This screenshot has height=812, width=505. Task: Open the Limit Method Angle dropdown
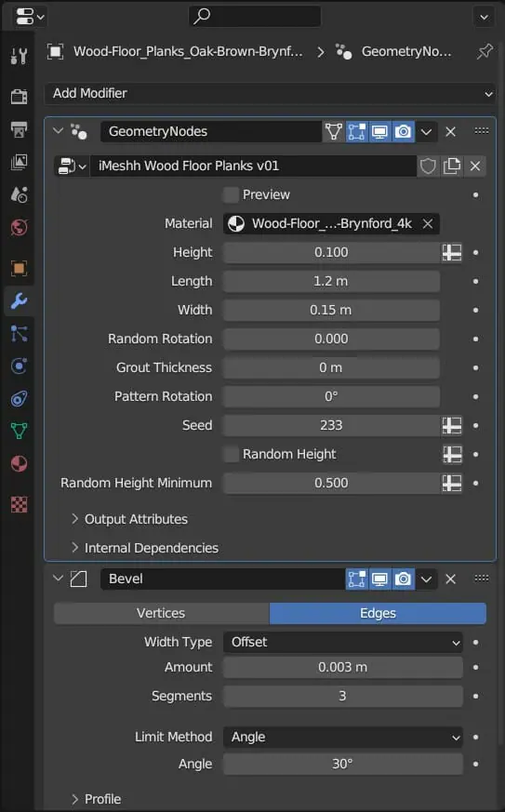coord(343,737)
